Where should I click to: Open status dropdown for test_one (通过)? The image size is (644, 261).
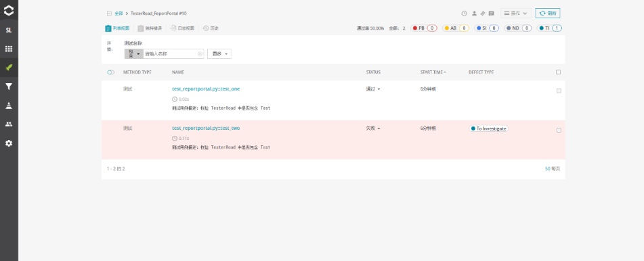point(373,89)
